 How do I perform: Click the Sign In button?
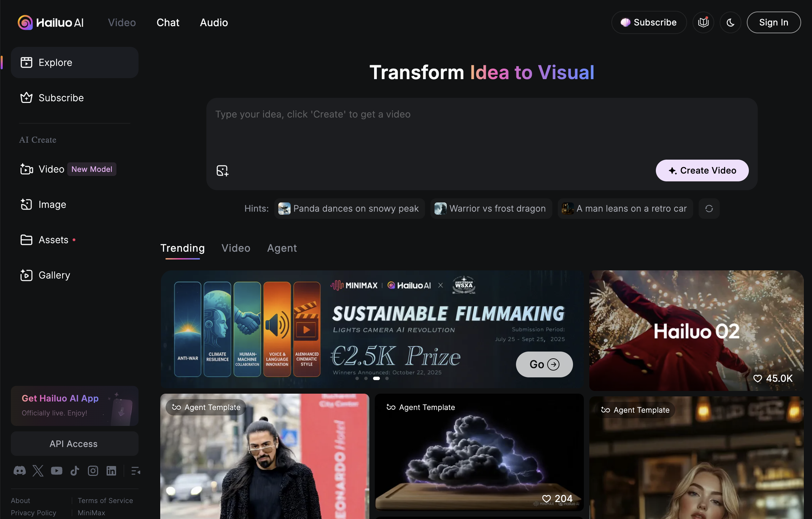point(774,22)
